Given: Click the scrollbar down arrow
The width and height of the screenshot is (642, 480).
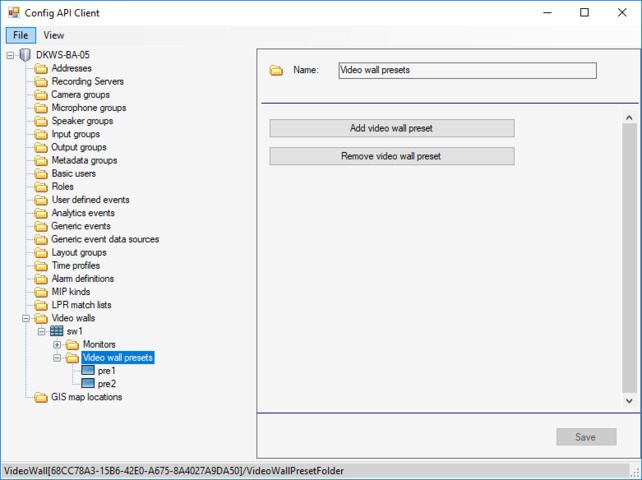Looking at the screenshot, I should pyautogui.click(x=629, y=400).
